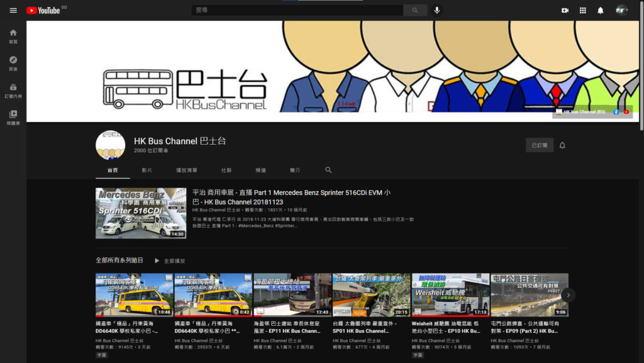The image size is (644, 363).
Task: Open the 12:43 bus terminus video thumbnail
Action: coord(292,295)
